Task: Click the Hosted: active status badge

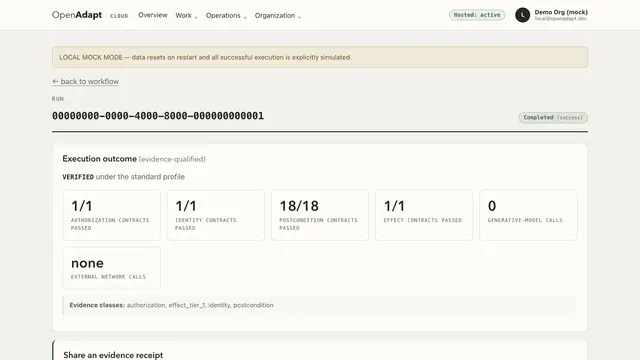Action: coord(477,15)
